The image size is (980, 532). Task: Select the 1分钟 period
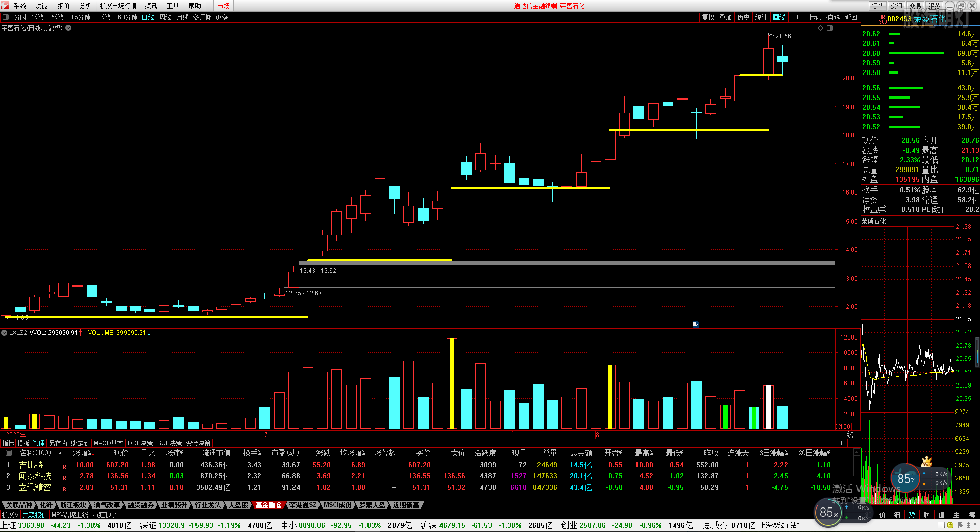click(39, 17)
